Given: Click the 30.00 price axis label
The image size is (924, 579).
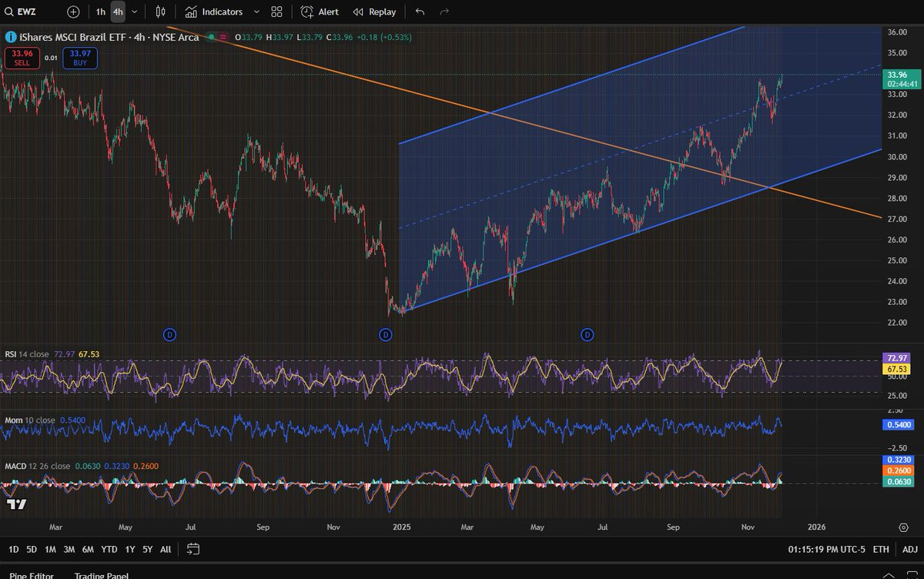Looking at the screenshot, I should (897, 157).
